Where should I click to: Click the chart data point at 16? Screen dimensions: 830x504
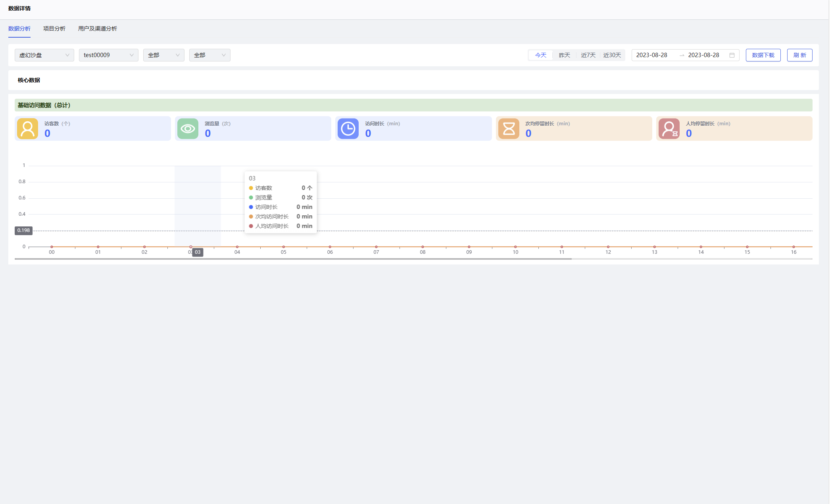pos(793,247)
